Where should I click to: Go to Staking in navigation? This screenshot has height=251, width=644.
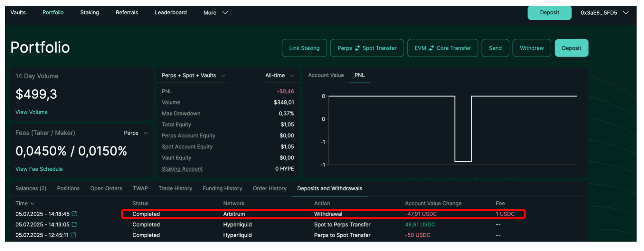click(90, 13)
